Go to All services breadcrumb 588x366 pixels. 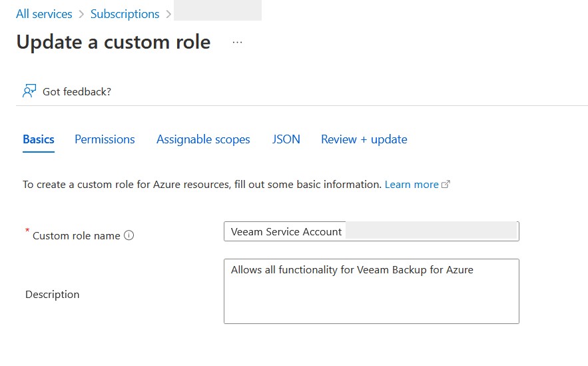coord(44,14)
